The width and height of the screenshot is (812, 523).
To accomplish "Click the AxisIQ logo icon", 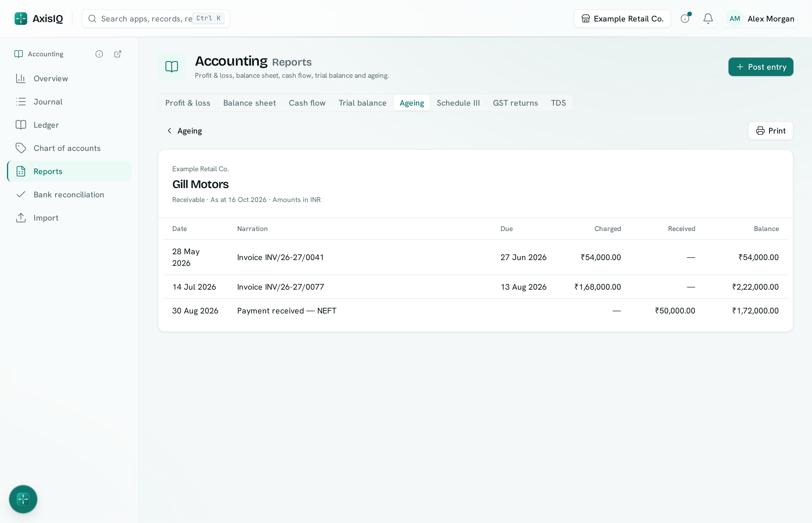I will (21, 19).
